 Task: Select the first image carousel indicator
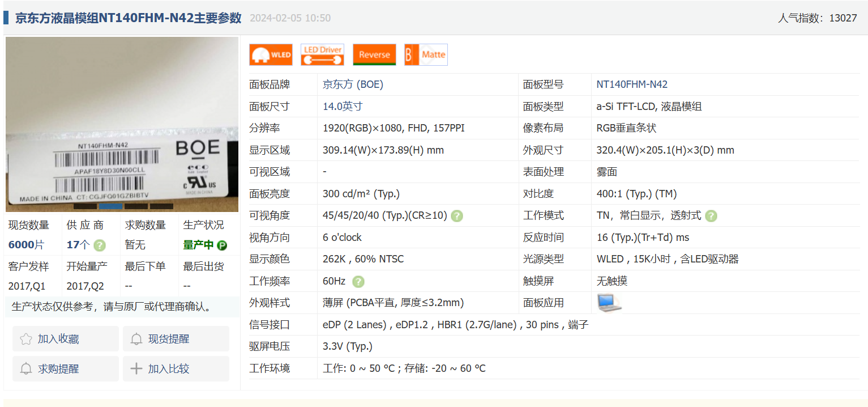85,206
